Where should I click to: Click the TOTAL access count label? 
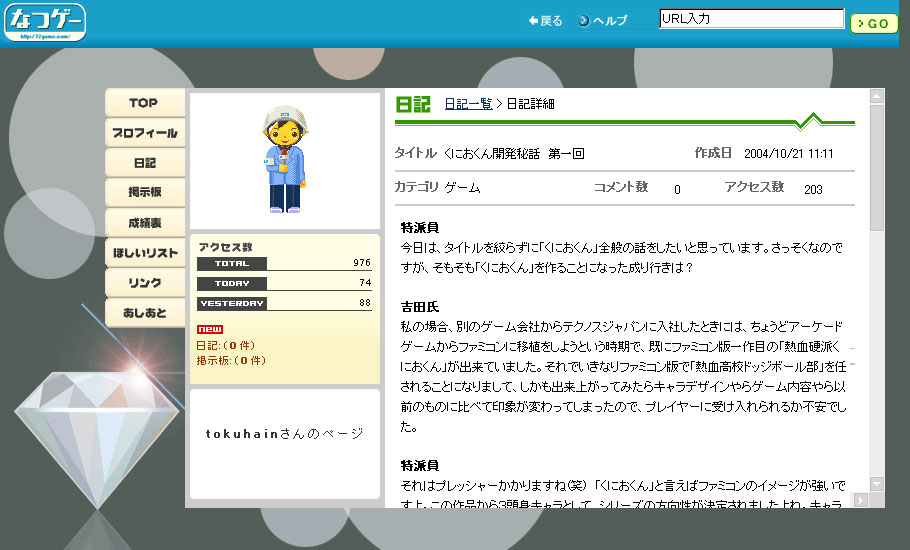click(232, 263)
